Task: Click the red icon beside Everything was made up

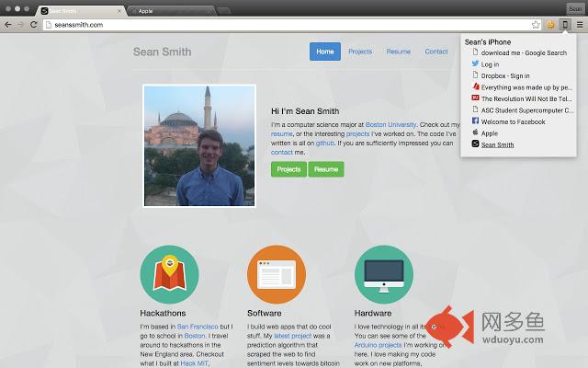Action: (476, 86)
